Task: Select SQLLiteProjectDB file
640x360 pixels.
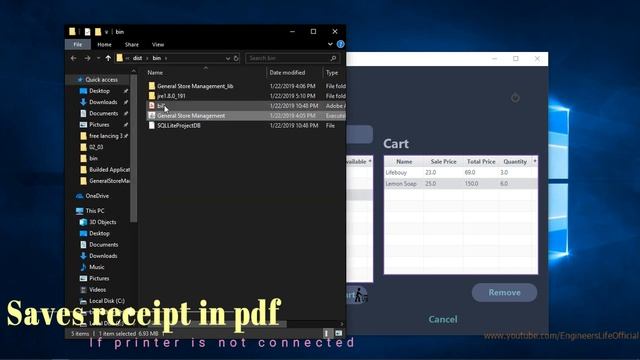Action: [179, 125]
